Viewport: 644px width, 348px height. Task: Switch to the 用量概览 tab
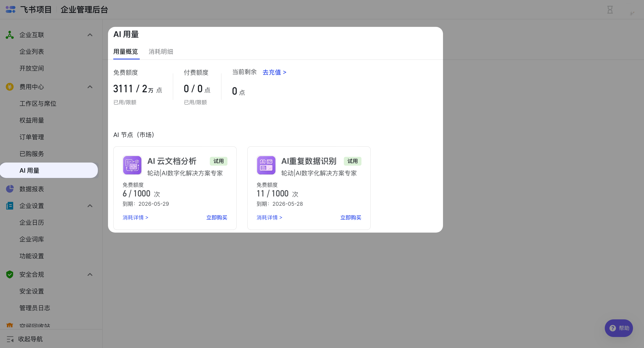(125, 52)
